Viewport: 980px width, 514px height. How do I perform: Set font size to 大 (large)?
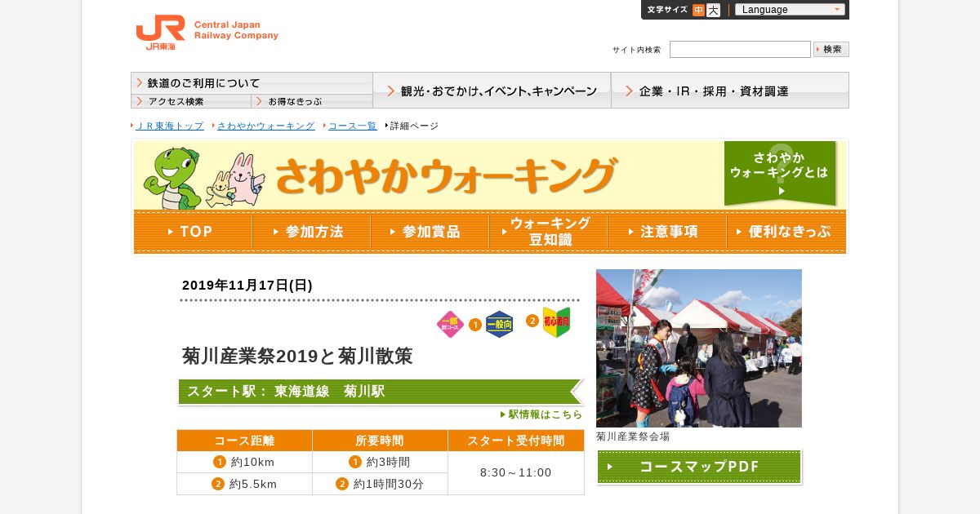click(x=713, y=10)
